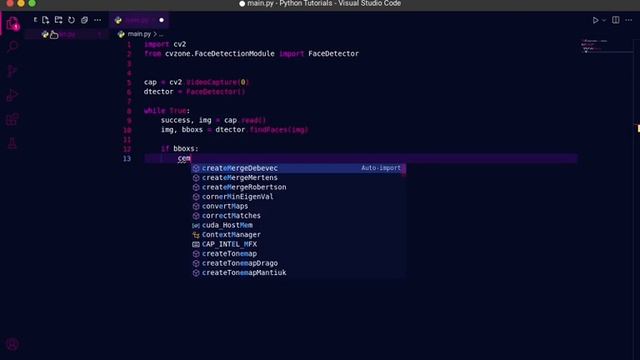The image size is (640, 360).
Task: Open the Accounts icon at bottom of activity bar
Action: 12,344
